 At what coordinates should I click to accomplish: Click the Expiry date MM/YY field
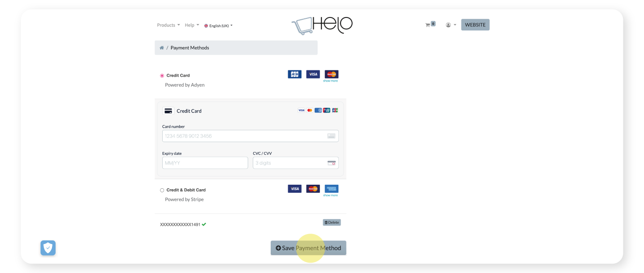coord(205,163)
